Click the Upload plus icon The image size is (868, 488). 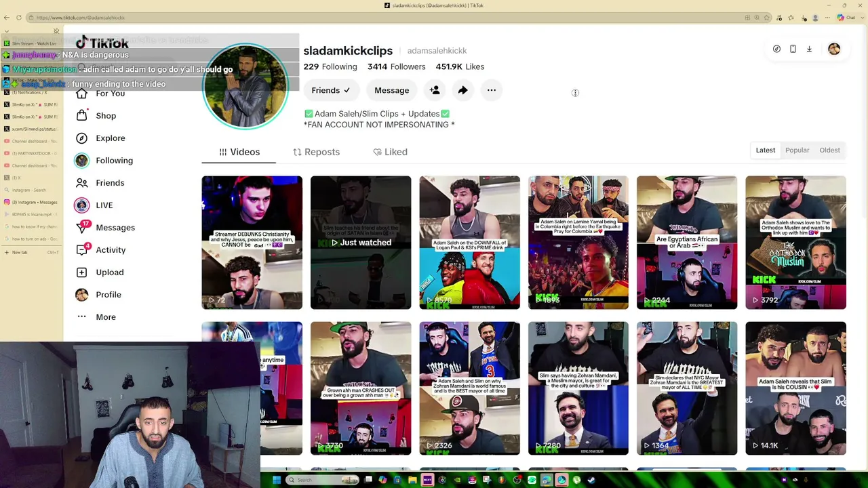pos(81,272)
